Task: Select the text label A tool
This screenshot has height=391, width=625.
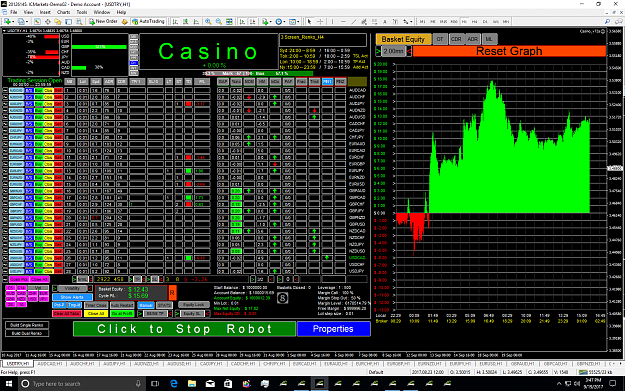Action: tap(385, 21)
